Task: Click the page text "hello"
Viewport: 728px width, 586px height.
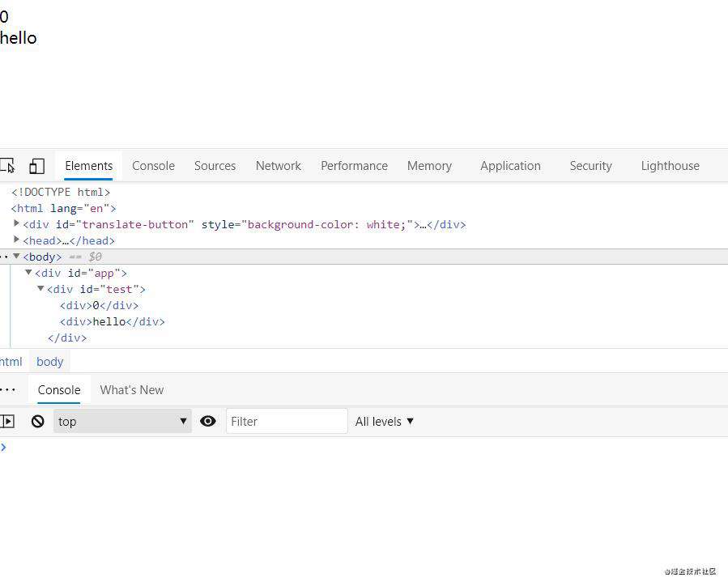Action: (x=18, y=38)
